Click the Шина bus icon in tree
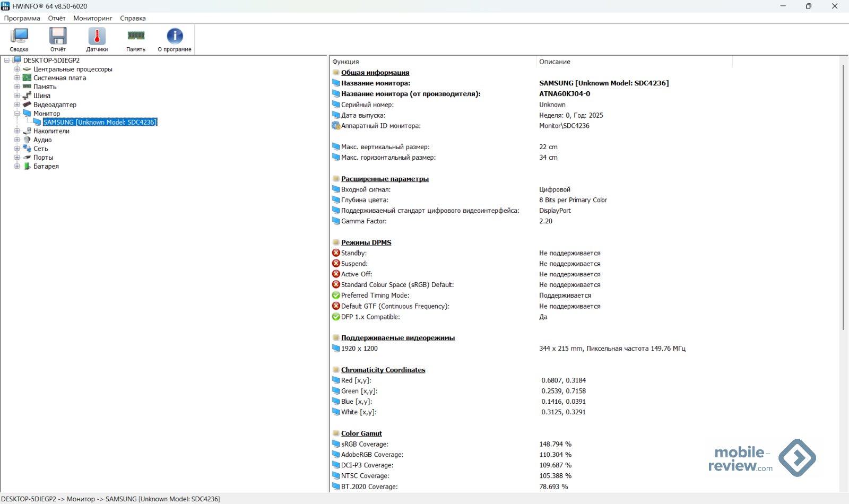This screenshot has height=504, width=849. [27, 95]
